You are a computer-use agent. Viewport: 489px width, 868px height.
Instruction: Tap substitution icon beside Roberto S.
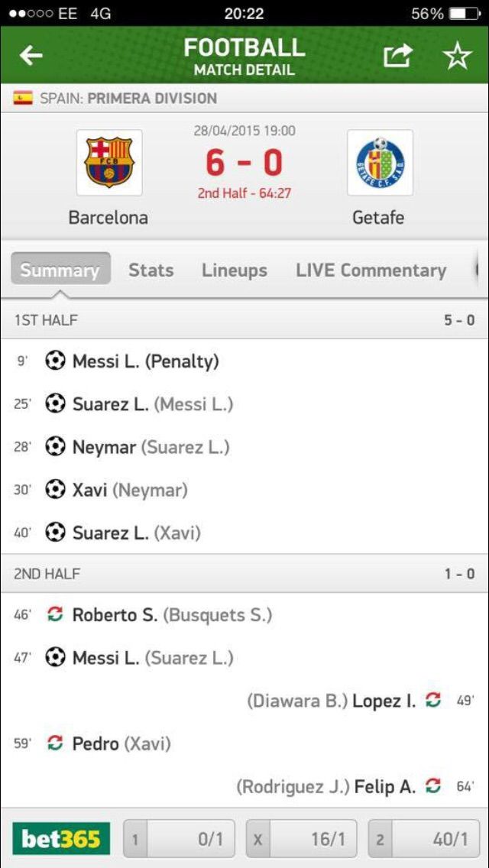tap(55, 614)
